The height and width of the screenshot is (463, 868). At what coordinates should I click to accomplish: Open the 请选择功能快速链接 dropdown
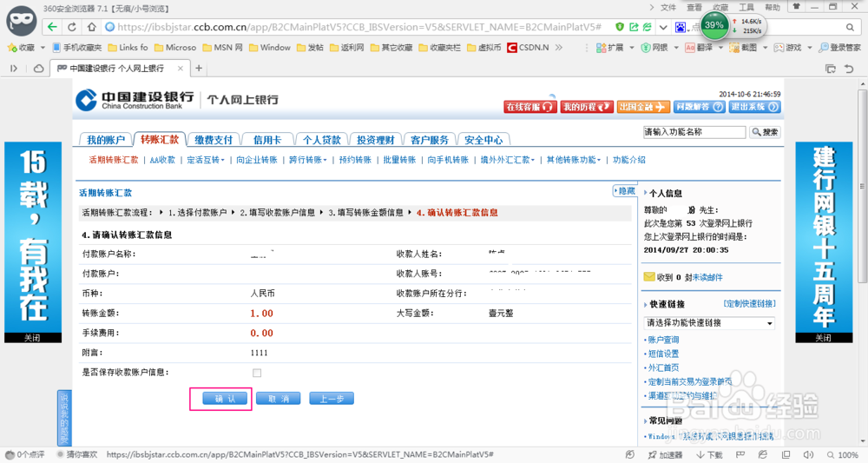coord(709,323)
